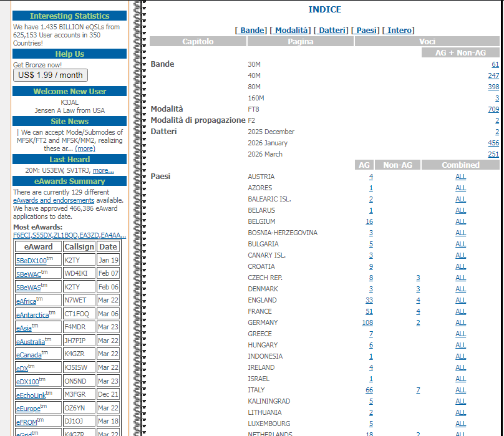Open the eAsia eAward link
Screen dimensions: 504x436
[x=24, y=328]
